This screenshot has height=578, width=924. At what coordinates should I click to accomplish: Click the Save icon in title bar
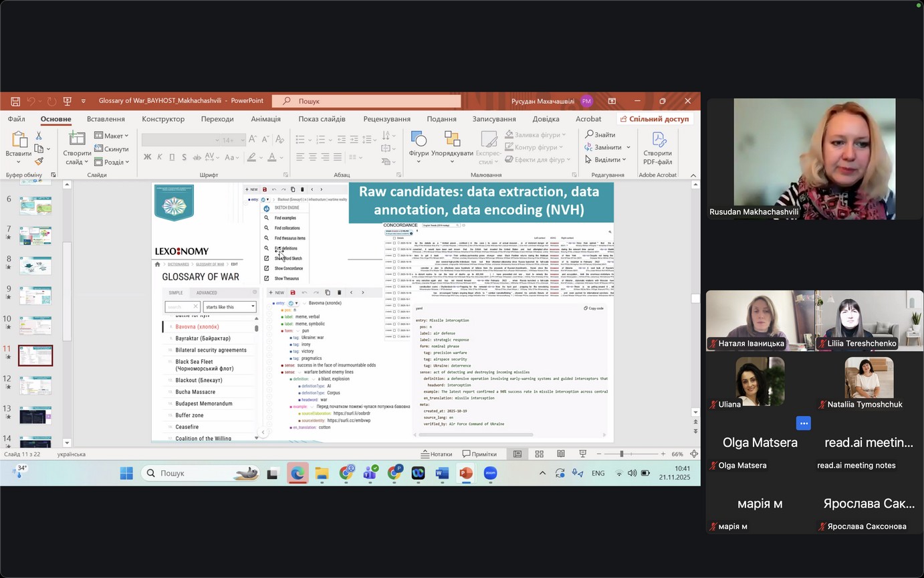click(15, 101)
